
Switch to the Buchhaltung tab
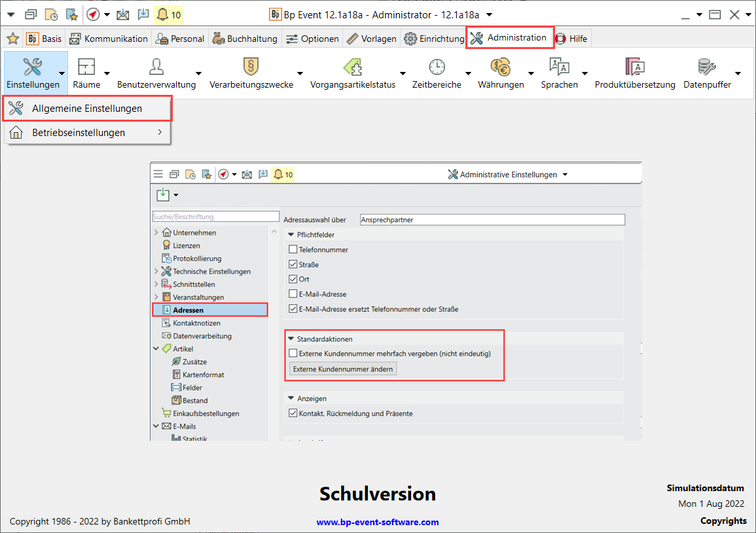click(245, 39)
